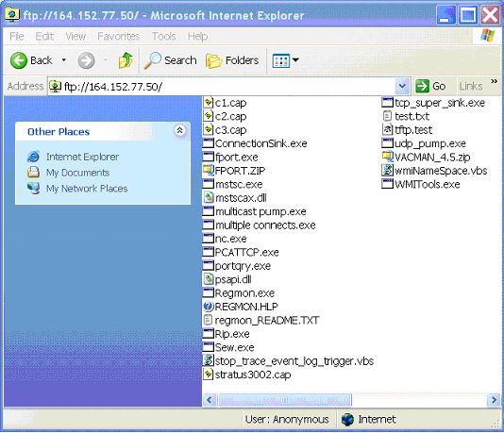Expand the Views dropdown arrow
The image size is (504, 433).
295,60
